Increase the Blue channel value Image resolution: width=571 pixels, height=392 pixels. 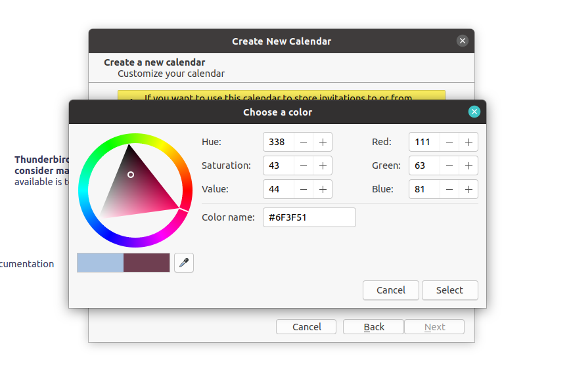pyautogui.click(x=468, y=189)
